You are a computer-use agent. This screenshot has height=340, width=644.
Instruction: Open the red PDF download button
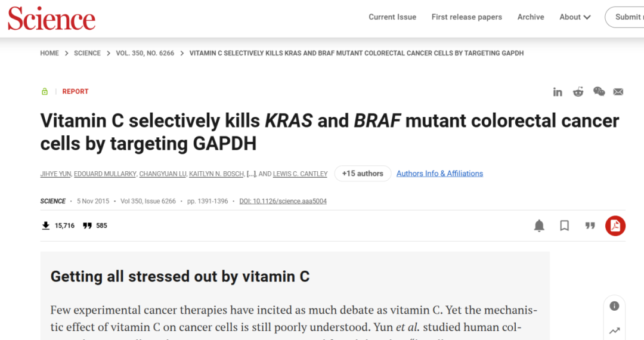coord(615,226)
